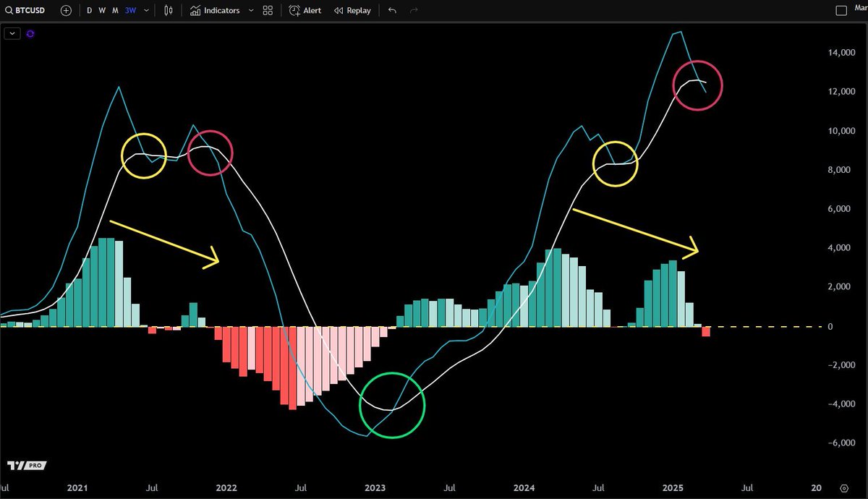Open the candlestick chart type selector

[x=169, y=11]
